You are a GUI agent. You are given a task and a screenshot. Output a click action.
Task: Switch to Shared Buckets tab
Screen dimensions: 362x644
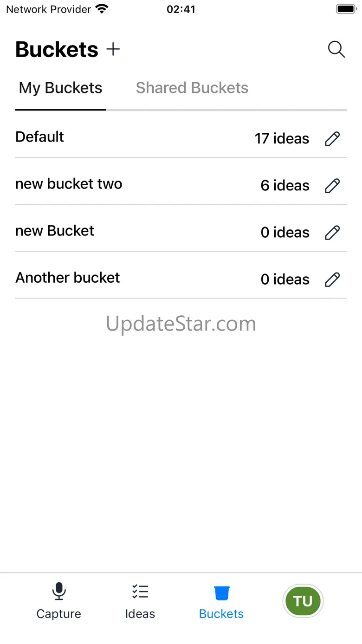coord(192,88)
